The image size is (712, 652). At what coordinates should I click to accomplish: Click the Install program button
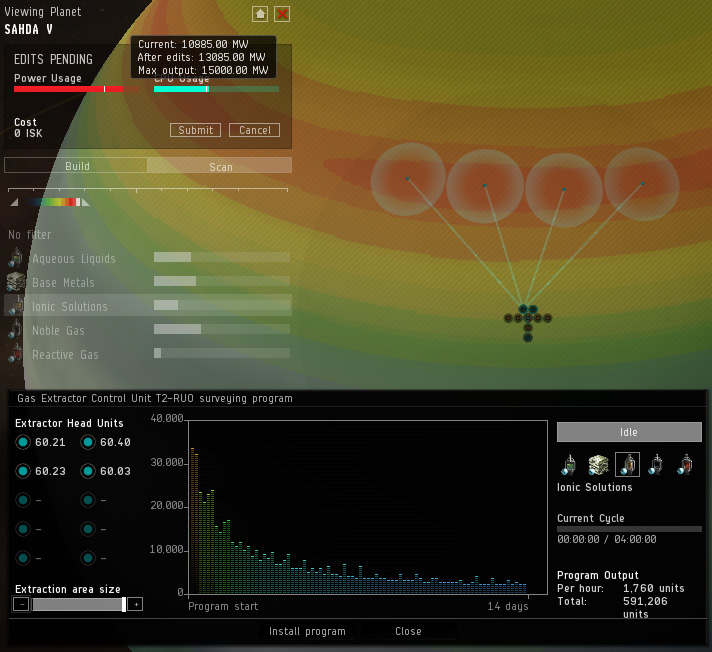(x=307, y=631)
